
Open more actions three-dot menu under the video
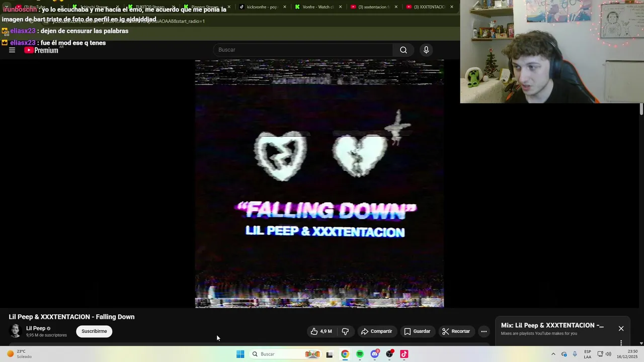click(x=484, y=331)
